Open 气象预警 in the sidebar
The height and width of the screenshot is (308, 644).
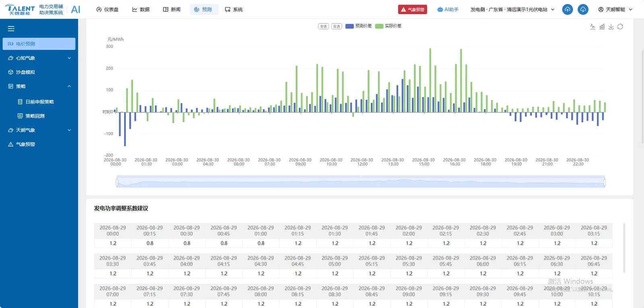coord(39,144)
